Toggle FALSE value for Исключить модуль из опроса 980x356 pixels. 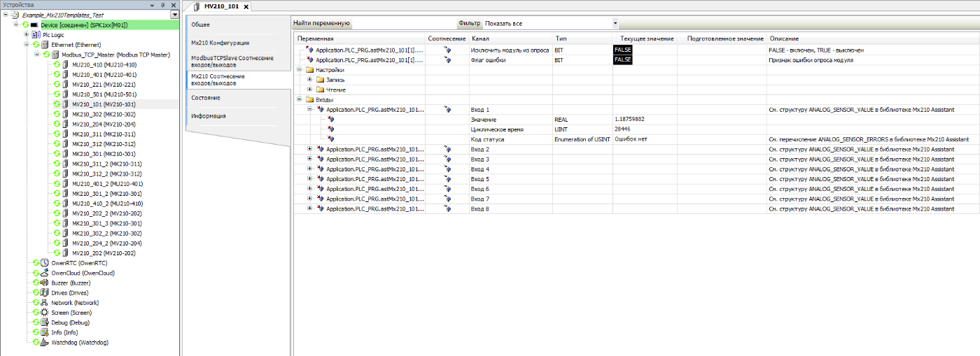[x=622, y=50]
